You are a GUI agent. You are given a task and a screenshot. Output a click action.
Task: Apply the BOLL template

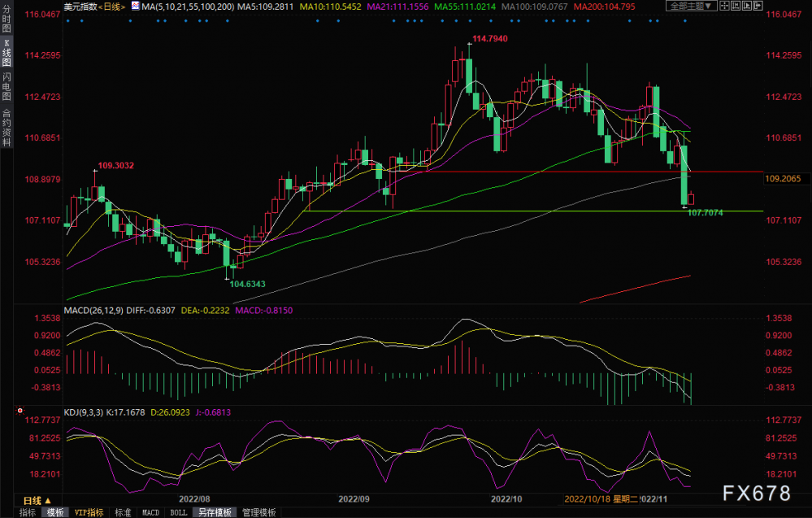pos(178,512)
